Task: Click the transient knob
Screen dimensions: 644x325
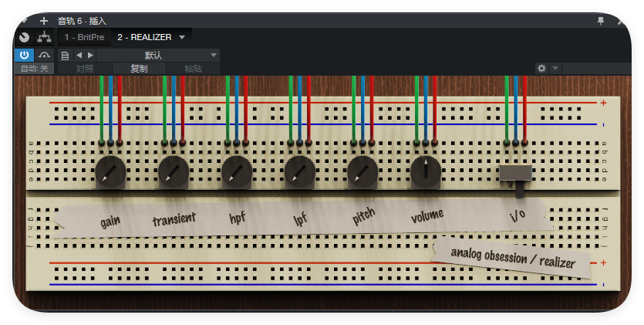Action: point(174,171)
